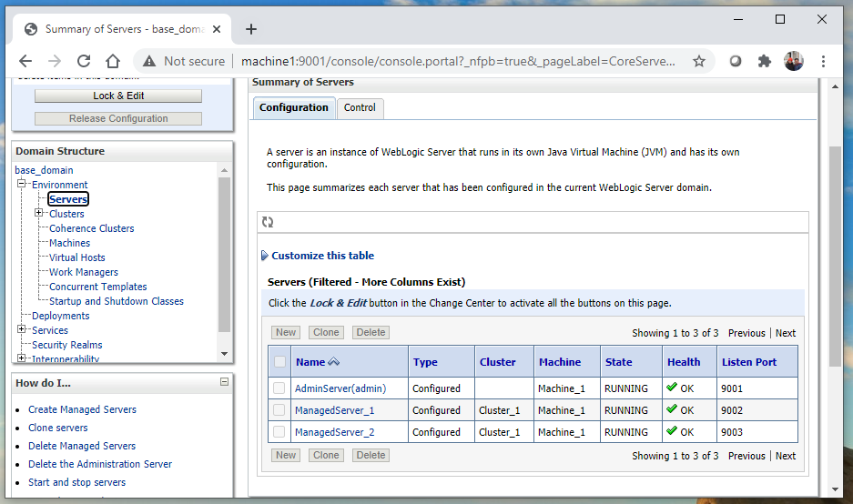
Task: Select Servers in Domain Structure tree
Action: pyautogui.click(x=68, y=199)
